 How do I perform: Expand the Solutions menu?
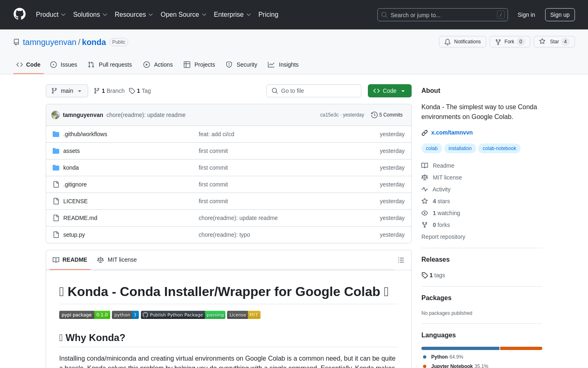90,15
